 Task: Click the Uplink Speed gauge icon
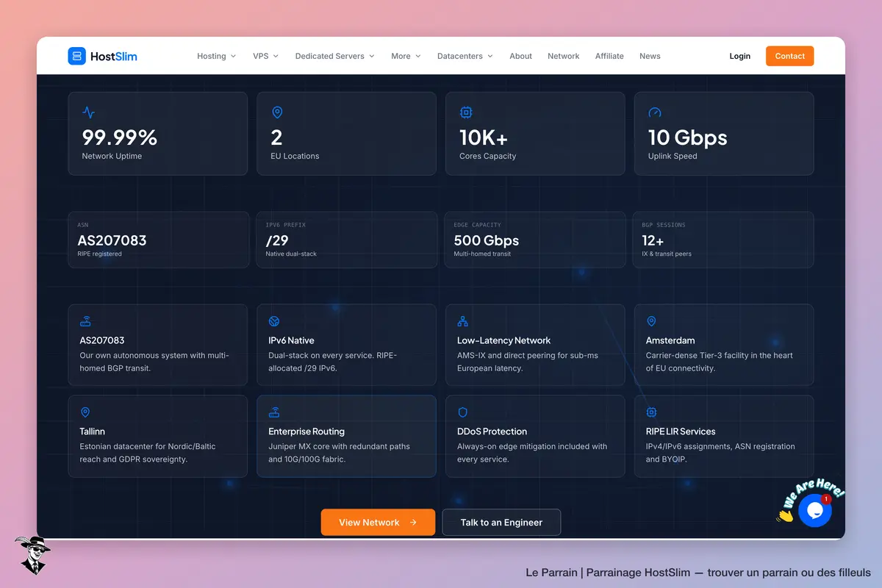pyautogui.click(x=655, y=112)
